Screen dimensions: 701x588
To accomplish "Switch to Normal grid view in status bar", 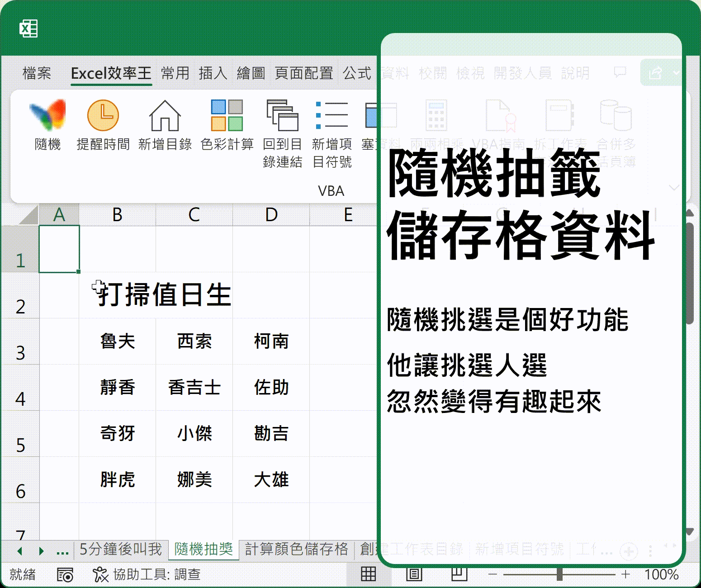I will tap(368, 574).
